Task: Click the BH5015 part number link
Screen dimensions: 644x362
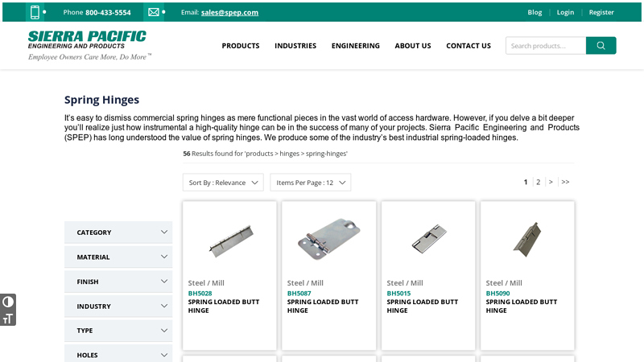Action: pos(398,294)
